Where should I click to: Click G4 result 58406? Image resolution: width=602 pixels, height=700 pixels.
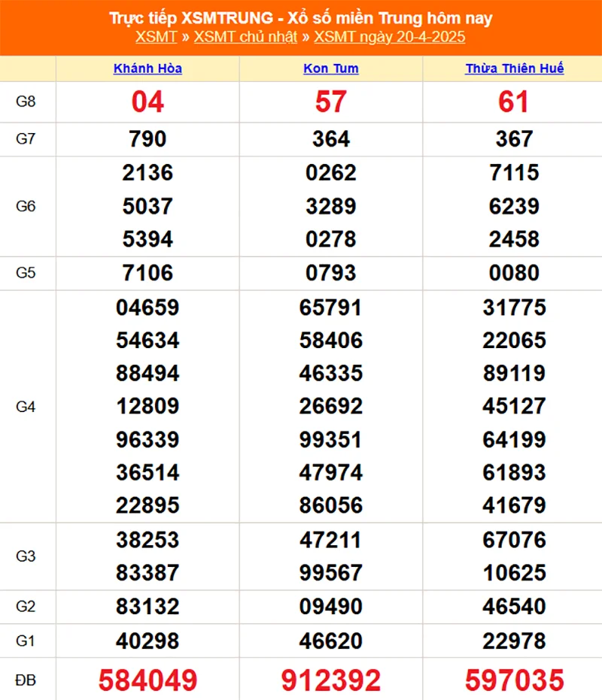[330, 341]
